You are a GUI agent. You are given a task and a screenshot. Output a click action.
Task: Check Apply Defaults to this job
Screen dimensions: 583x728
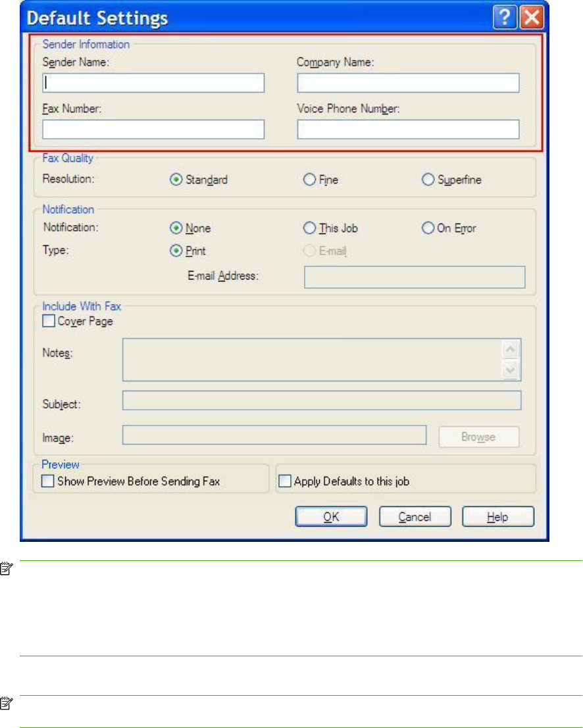[x=284, y=481]
